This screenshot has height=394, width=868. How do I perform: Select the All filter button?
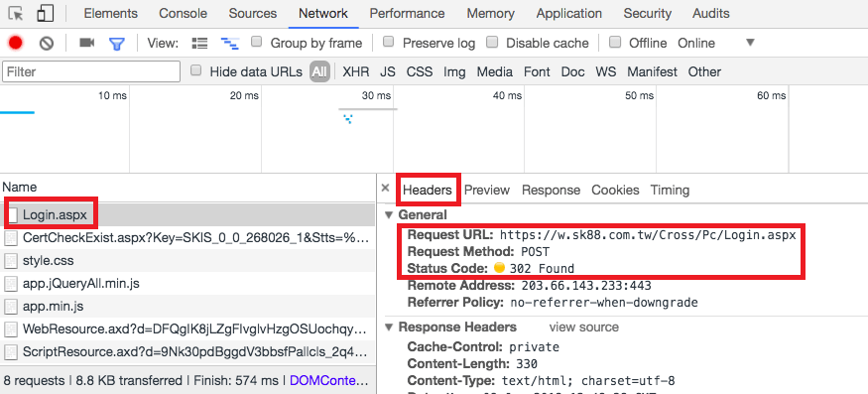pos(319,71)
